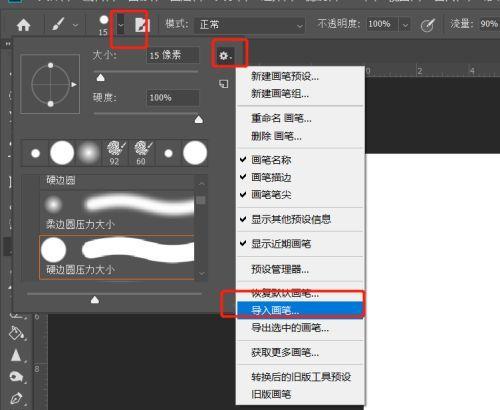Screen dimensions: 500x410
Task: Expand the 不透明度 slider dropdown arrow
Action: (x=405, y=25)
